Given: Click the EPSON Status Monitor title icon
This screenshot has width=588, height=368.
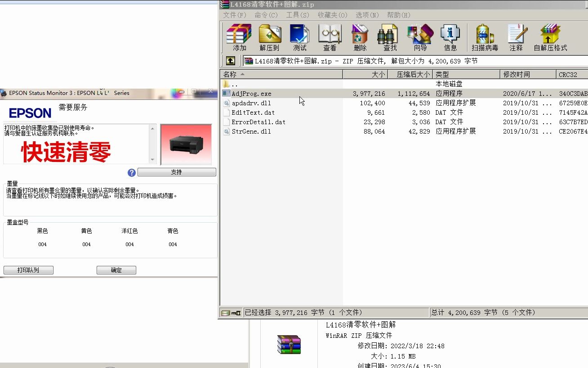Looking at the screenshot, I should click(x=4, y=93).
